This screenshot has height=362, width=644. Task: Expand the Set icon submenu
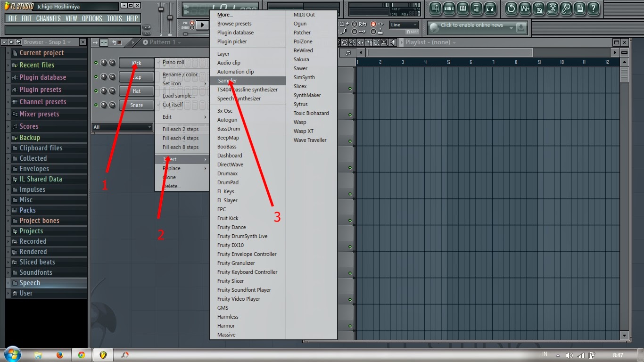click(182, 83)
